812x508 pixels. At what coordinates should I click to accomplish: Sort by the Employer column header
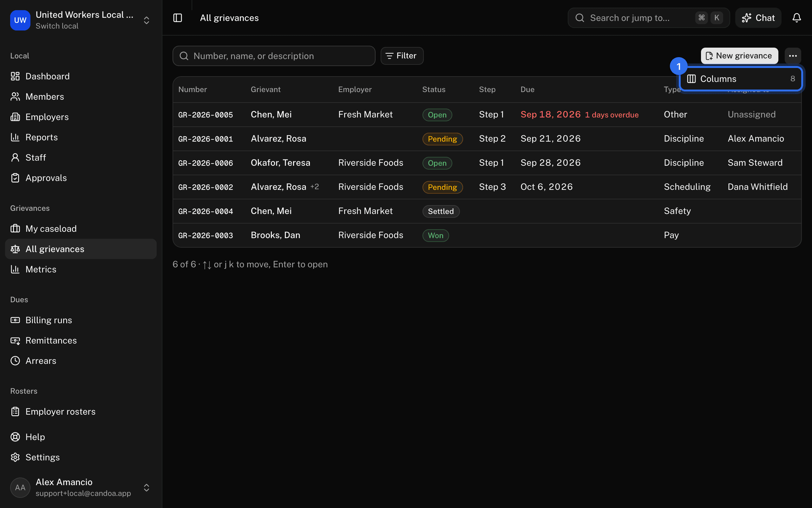(355, 89)
